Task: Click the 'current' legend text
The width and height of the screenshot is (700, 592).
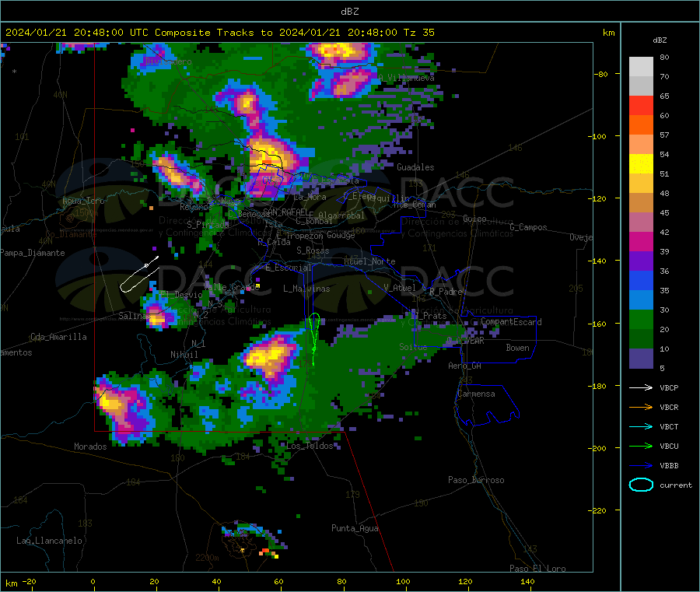Action: click(676, 485)
